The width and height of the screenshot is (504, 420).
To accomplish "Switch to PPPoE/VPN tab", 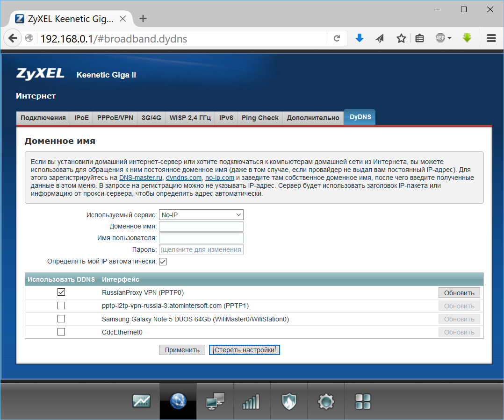I will click(x=115, y=118).
